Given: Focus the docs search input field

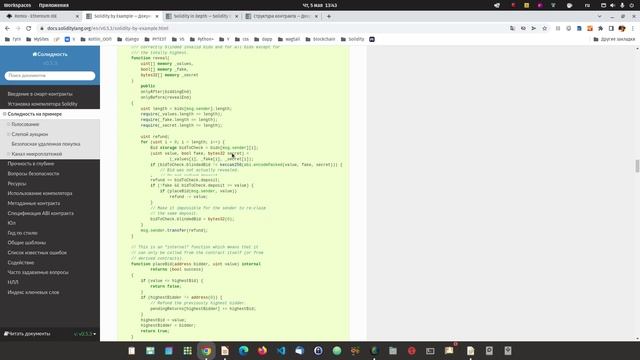Looking at the screenshot, I should click(50, 76).
